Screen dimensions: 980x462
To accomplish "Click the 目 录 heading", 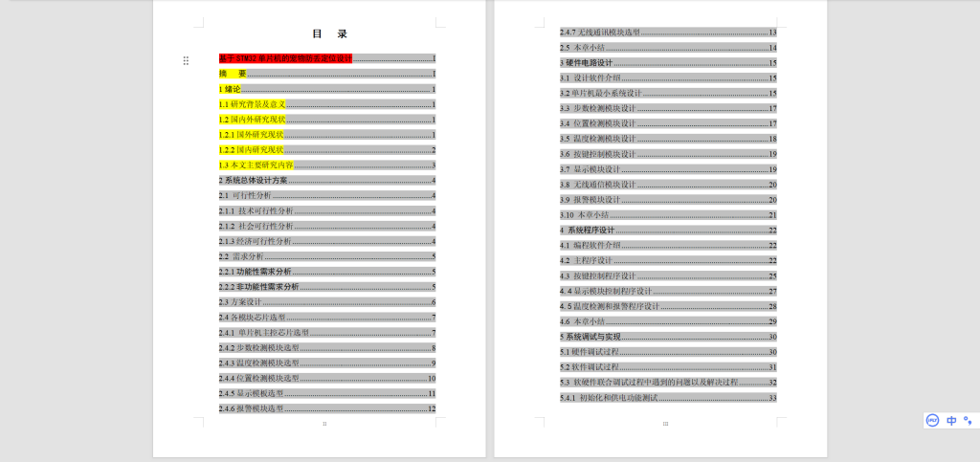I will 329,33.
